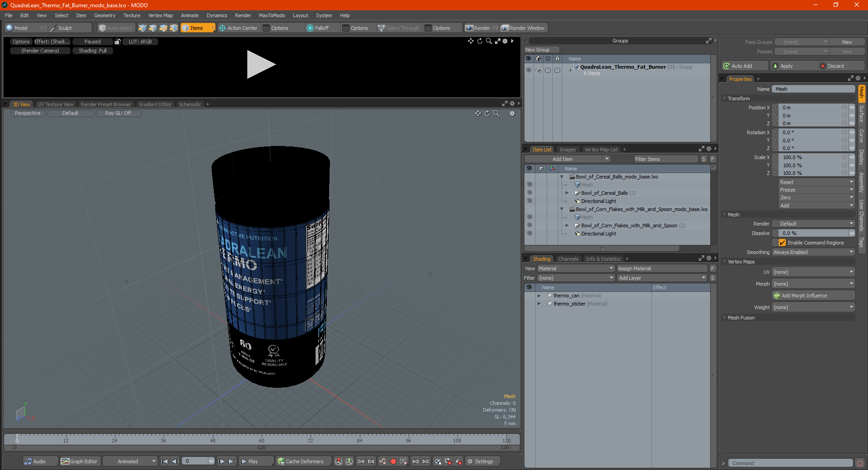Open timeline Settings
The image size is (868, 470).
coord(482,461)
